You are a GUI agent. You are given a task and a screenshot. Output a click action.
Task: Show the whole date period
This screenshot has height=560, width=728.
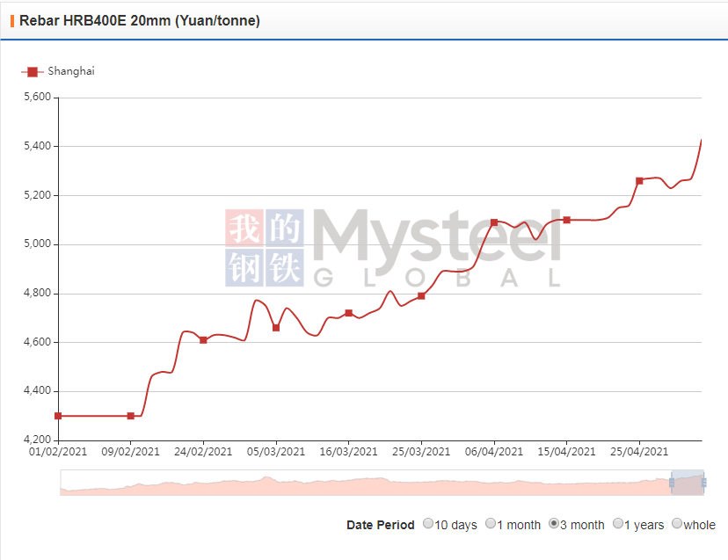pyautogui.click(x=676, y=524)
